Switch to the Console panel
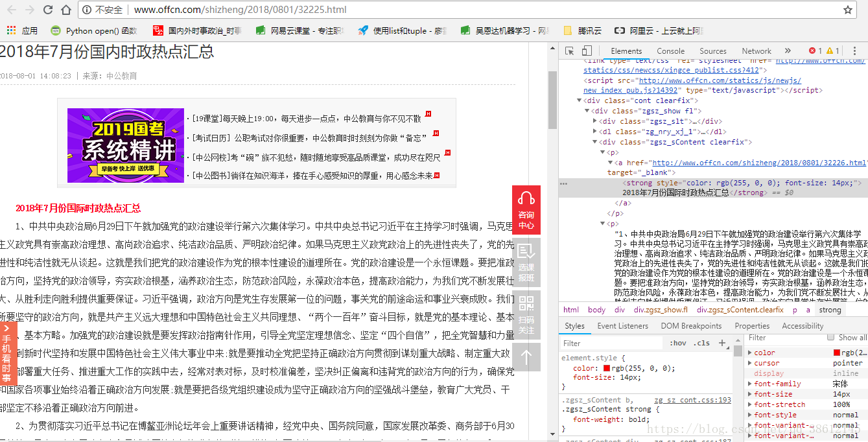This screenshot has width=868, height=442. (670, 51)
